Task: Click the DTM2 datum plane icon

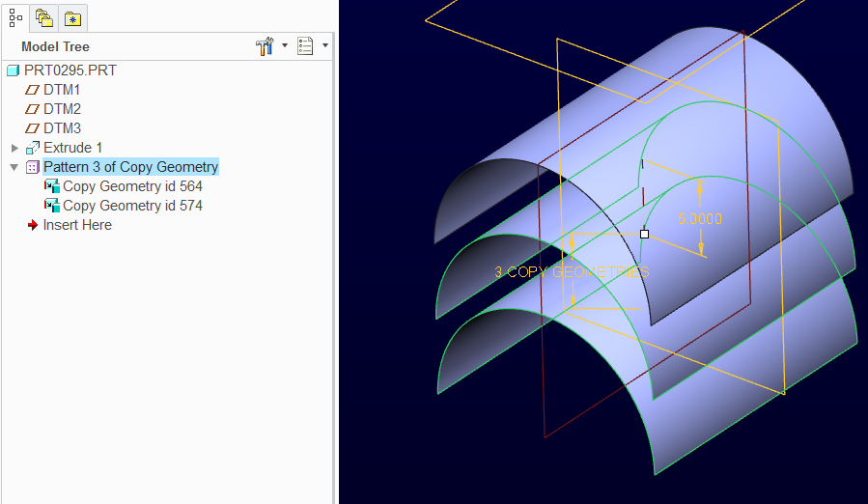Action: pyautogui.click(x=33, y=109)
